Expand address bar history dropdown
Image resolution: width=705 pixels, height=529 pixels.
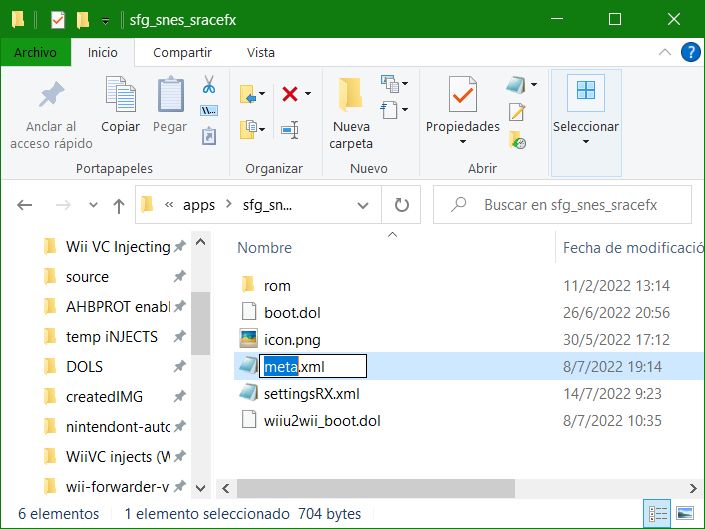click(363, 205)
